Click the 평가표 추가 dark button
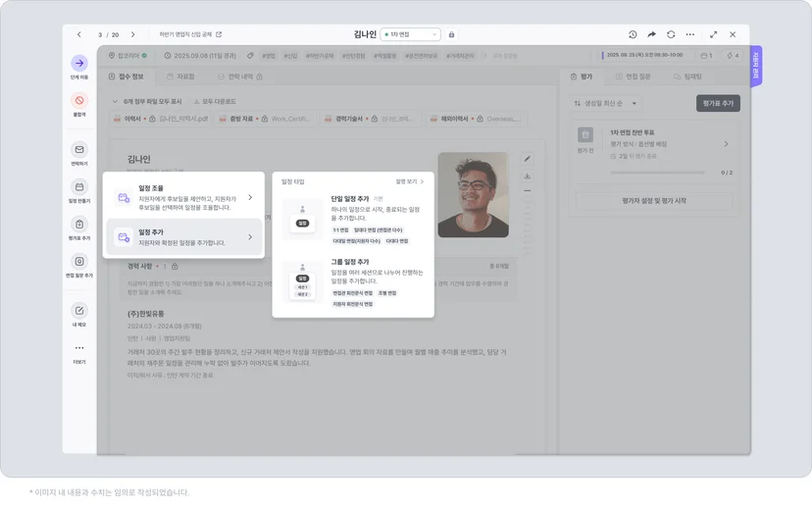The height and width of the screenshot is (507, 812). point(718,104)
